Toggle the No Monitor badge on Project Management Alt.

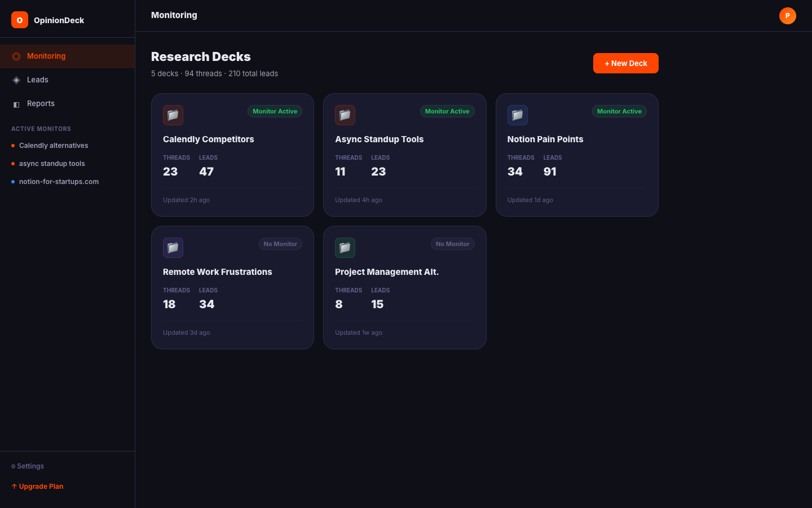point(452,244)
